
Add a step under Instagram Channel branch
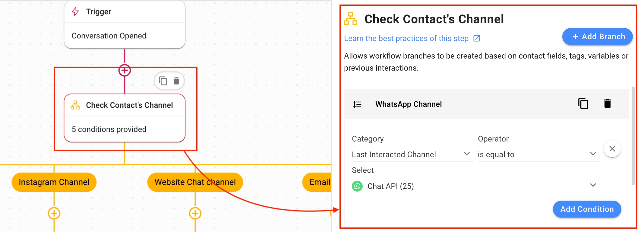pos(54,213)
